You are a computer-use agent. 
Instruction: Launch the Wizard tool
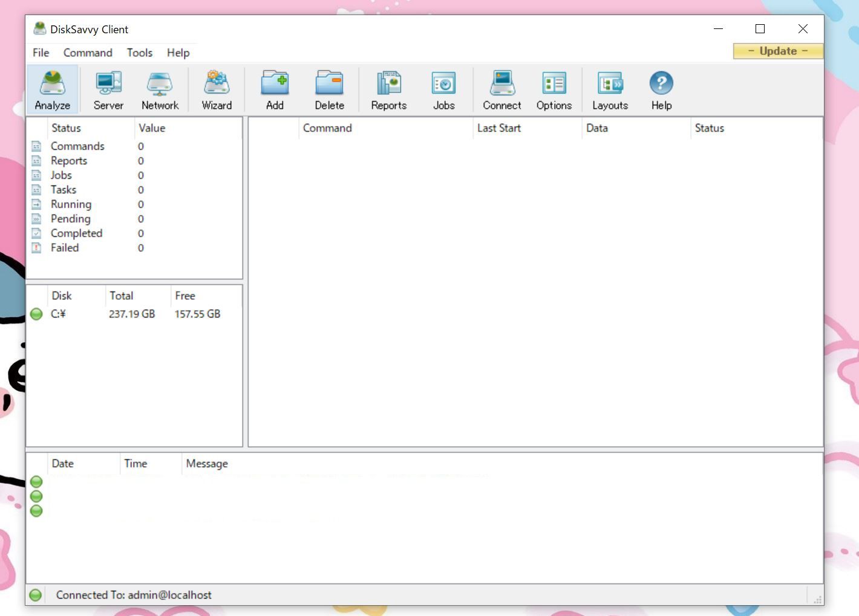217,90
